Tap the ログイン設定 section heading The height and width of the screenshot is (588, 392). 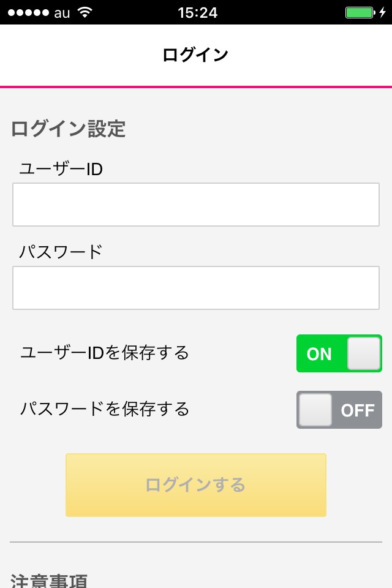click(x=68, y=129)
